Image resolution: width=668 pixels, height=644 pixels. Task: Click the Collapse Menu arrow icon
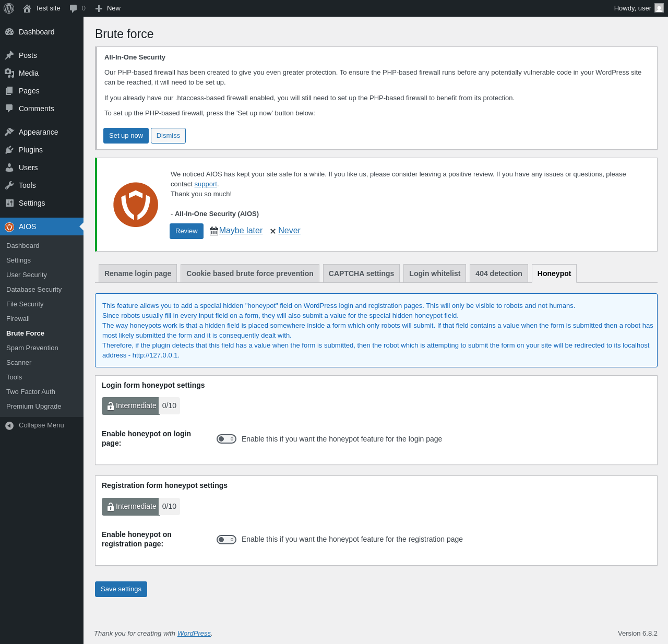(x=9, y=426)
